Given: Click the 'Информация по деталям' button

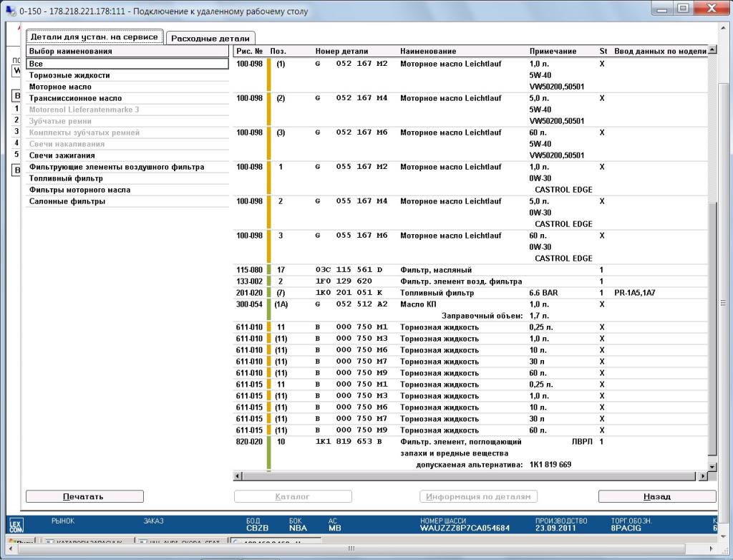Looking at the screenshot, I should click(x=478, y=496).
